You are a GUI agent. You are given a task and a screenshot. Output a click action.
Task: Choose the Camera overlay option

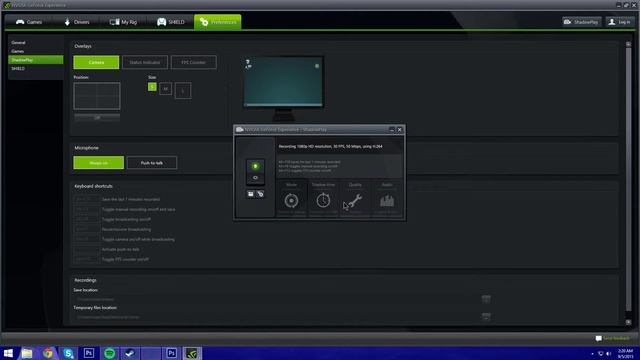[96, 62]
